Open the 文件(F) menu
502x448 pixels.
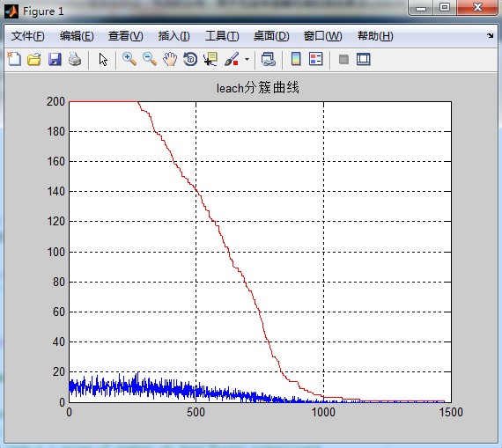[x=28, y=36]
